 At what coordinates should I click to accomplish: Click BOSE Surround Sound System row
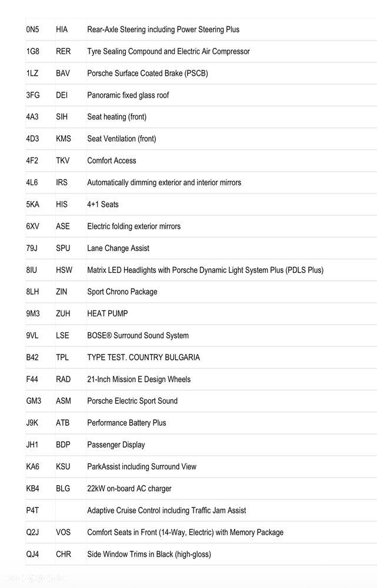pos(138,336)
